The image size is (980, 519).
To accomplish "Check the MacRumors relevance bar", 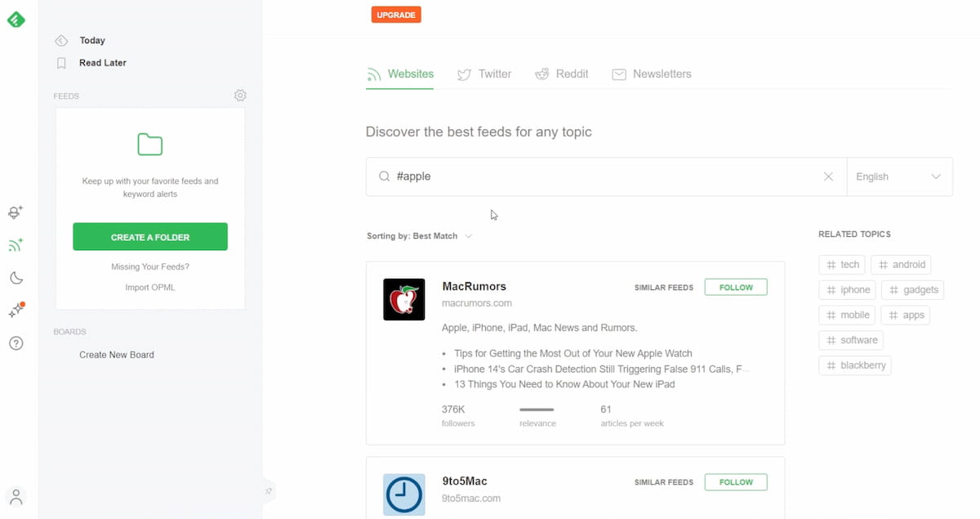I will [x=537, y=411].
